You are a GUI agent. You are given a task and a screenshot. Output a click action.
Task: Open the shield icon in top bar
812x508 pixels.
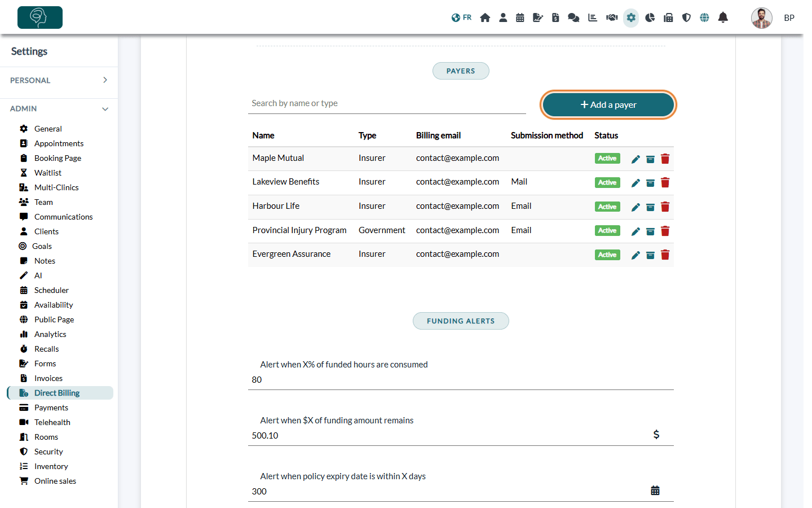tap(686, 17)
